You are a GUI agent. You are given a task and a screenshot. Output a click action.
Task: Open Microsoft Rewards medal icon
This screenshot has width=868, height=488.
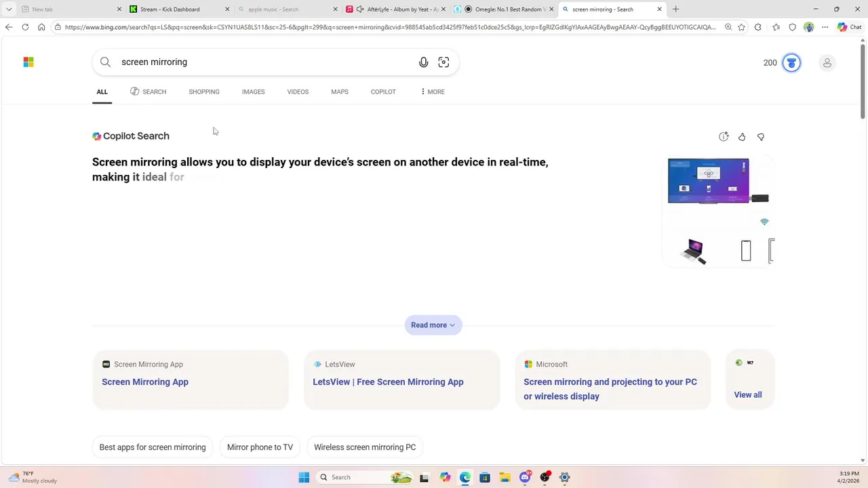point(791,62)
